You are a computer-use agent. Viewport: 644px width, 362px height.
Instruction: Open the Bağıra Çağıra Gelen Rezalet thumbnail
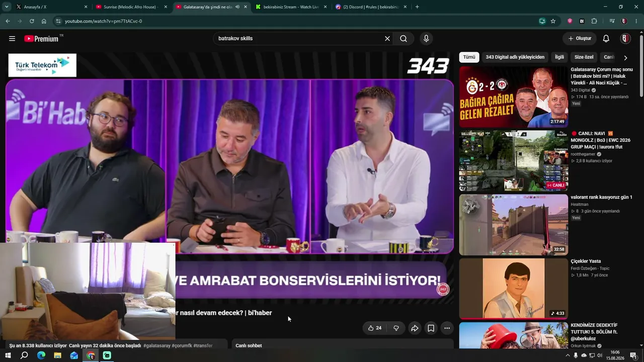pyautogui.click(x=514, y=97)
